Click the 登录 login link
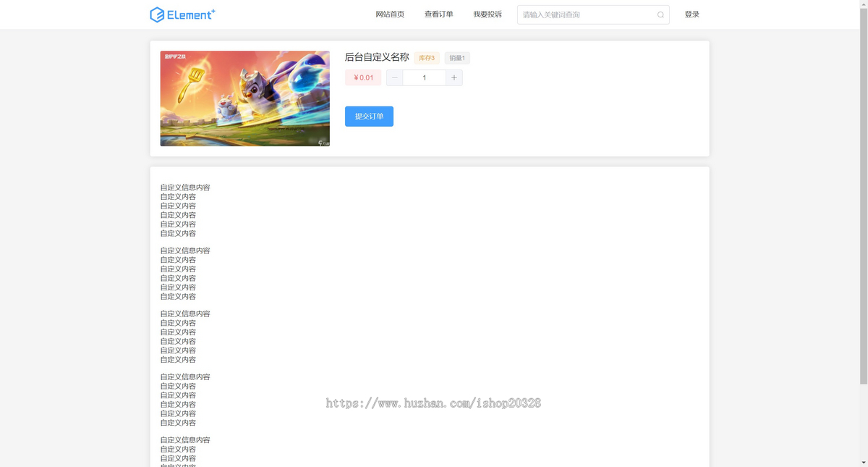Image resolution: width=868 pixels, height=467 pixels. (x=692, y=14)
